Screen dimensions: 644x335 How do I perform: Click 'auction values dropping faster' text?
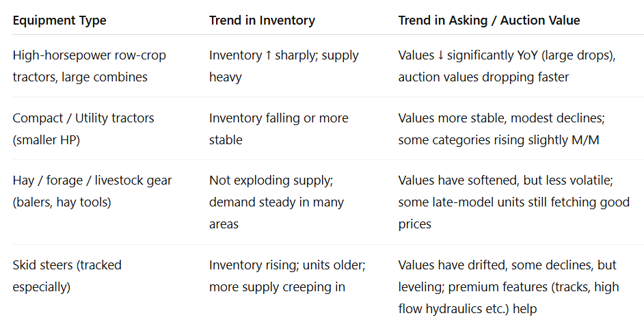pos(483,77)
